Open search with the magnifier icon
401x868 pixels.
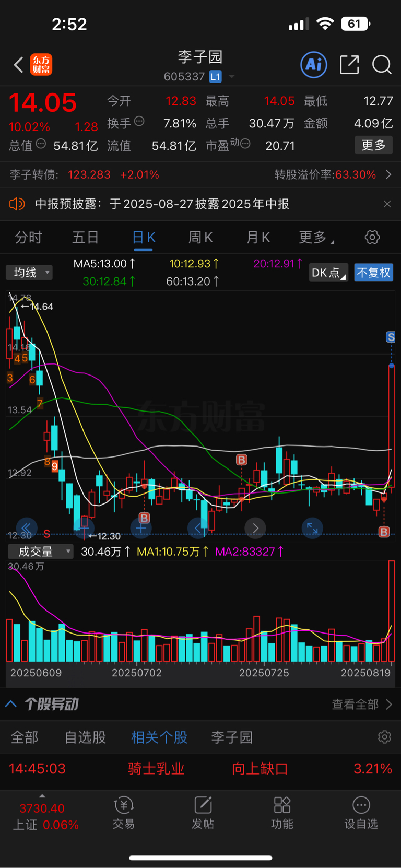point(382,65)
